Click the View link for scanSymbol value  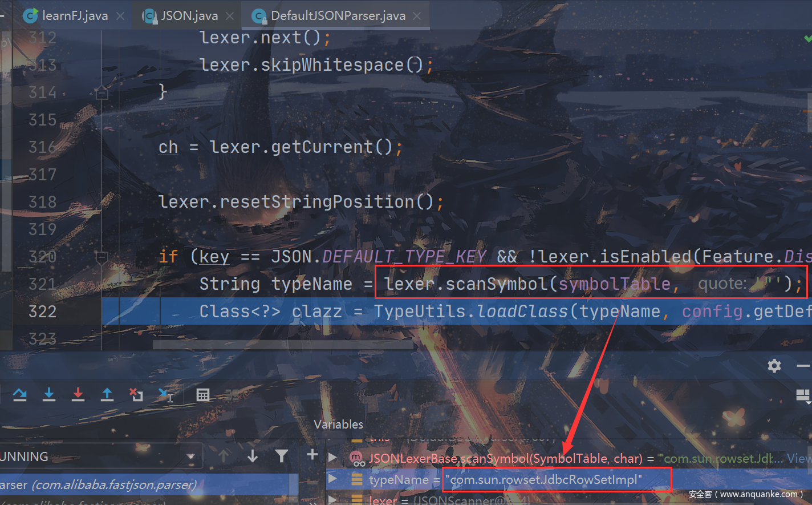[799, 458]
